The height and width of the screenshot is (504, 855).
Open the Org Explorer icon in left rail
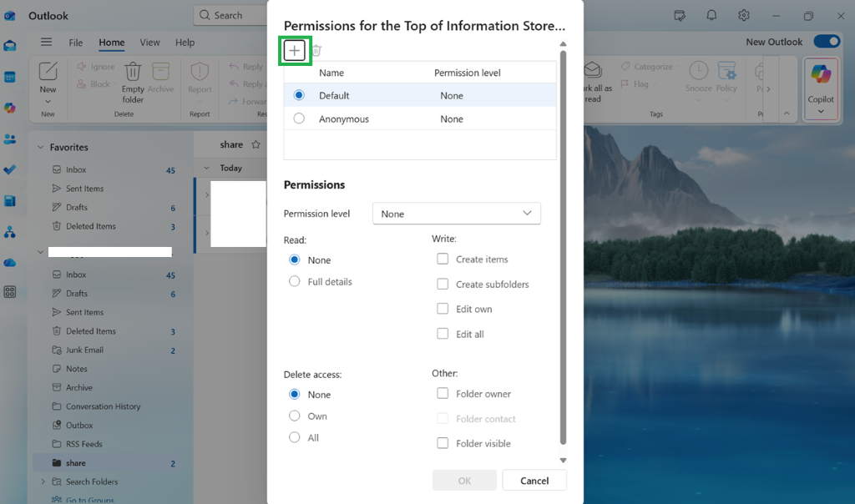coord(10,232)
